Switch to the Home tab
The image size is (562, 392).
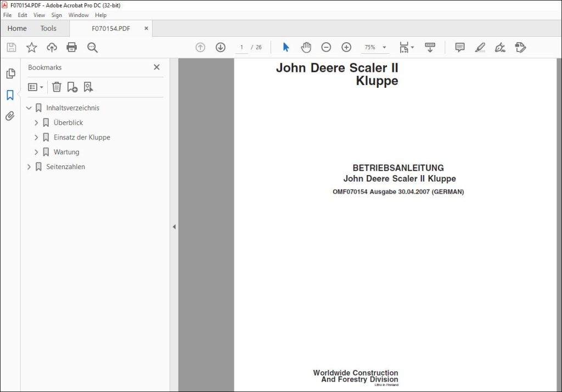pos(17,29)
